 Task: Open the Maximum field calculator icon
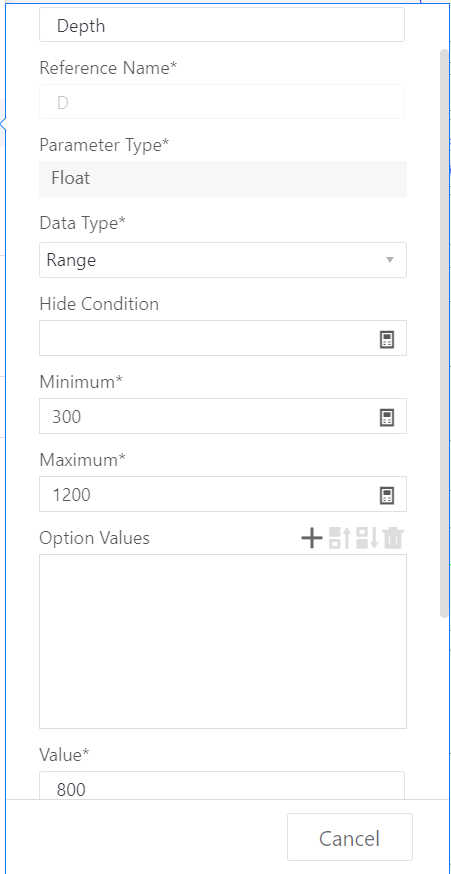pyautogui.click(x=387, y=495)
